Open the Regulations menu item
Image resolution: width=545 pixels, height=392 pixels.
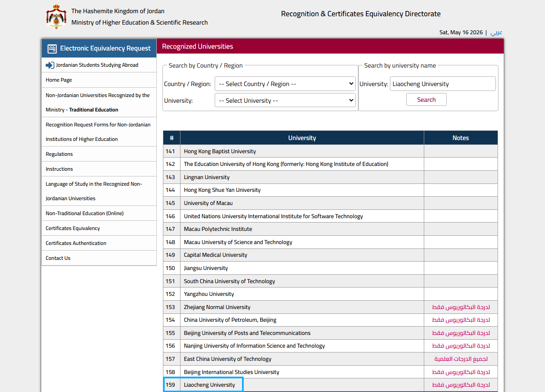click(99, 154)
